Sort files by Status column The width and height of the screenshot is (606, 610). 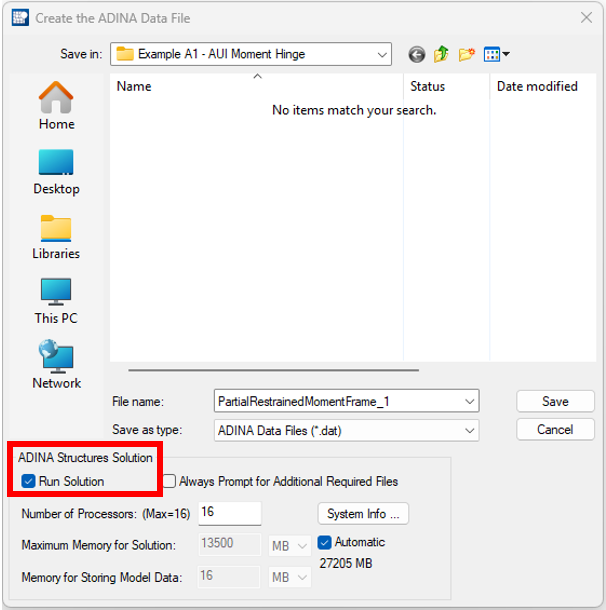[447, 86]
